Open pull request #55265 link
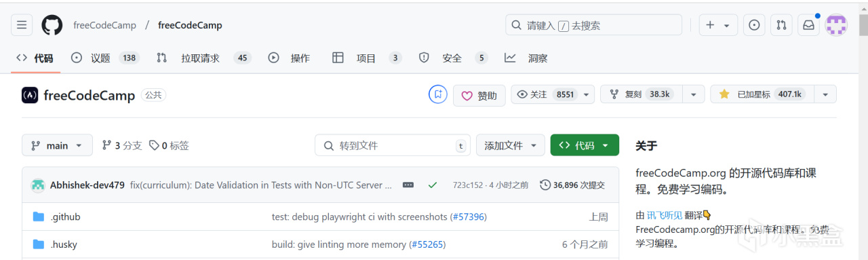This screenshot has width=868, height=260. [x=427, y=244]
